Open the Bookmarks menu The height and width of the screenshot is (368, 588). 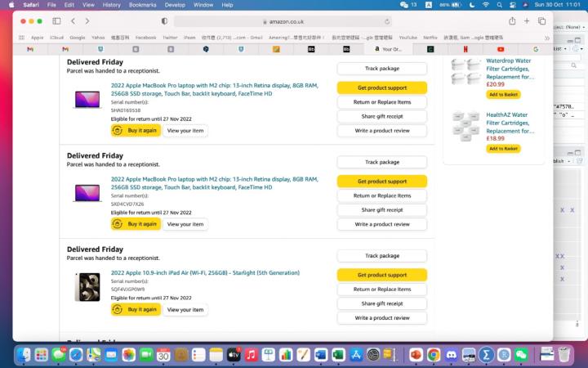[142, 5]
